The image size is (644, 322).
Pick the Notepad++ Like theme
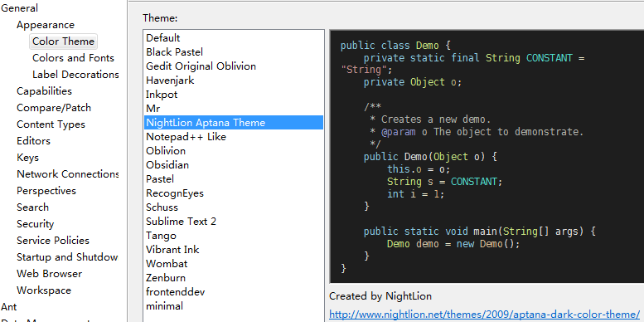pos(234,137)
